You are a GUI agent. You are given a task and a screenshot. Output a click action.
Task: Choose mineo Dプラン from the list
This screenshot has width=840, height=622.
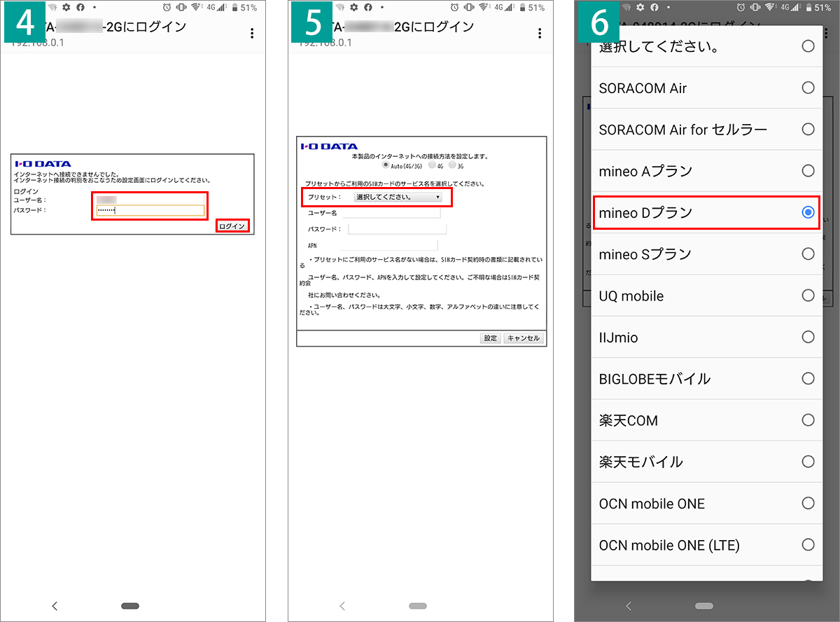point(706,212)
